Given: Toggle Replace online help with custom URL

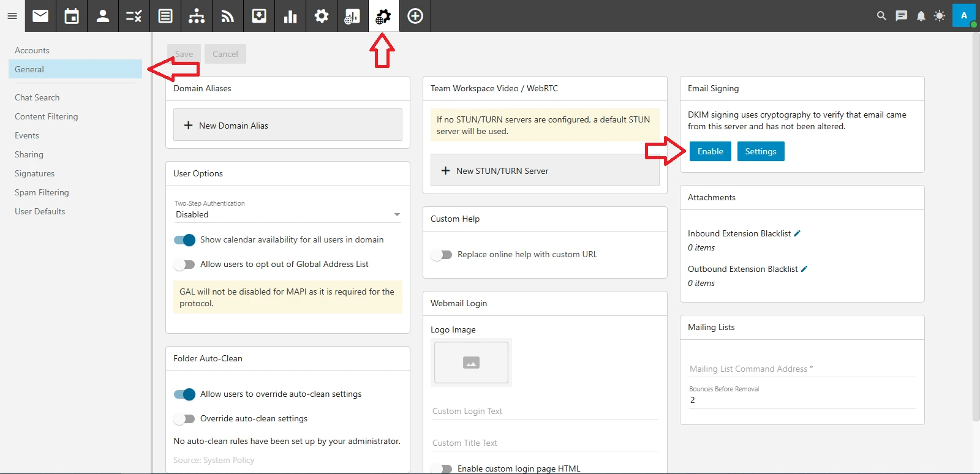Looking at the screenshot, I should pyautogui.click(x=442, y=255).
